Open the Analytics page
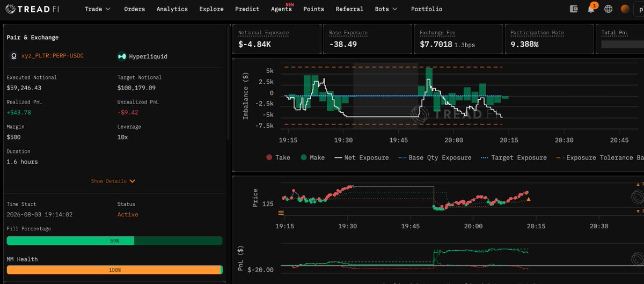The width and height of the screenshot is (644, 284). 172,9
